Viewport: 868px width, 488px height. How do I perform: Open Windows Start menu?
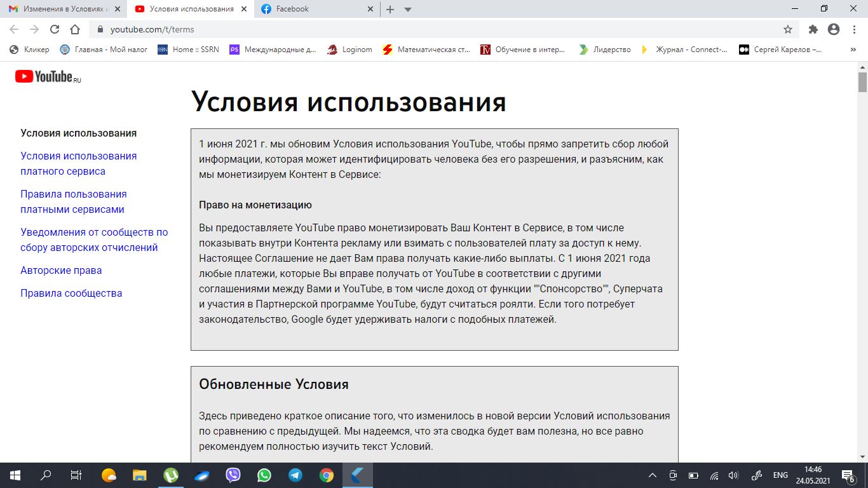point(15,475)
